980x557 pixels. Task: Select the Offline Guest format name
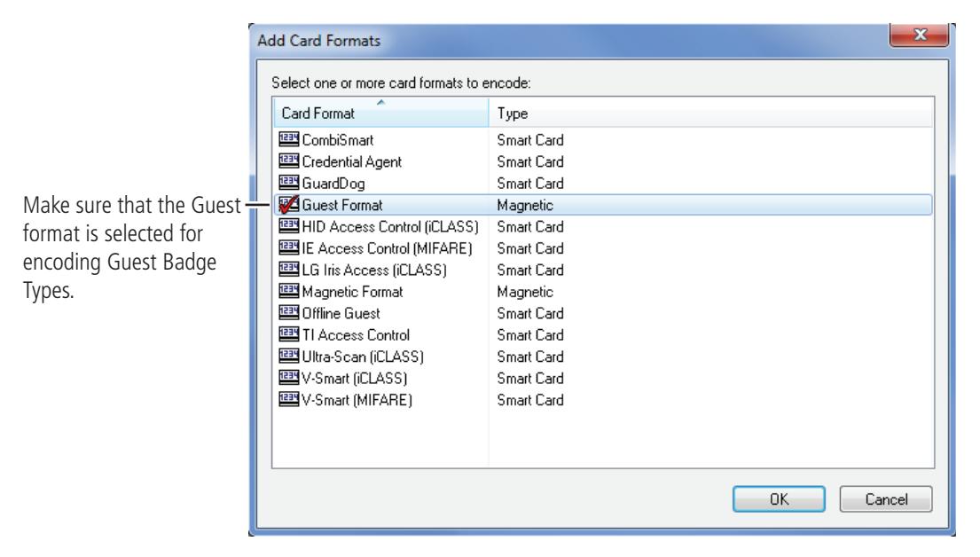click(341, 313)
